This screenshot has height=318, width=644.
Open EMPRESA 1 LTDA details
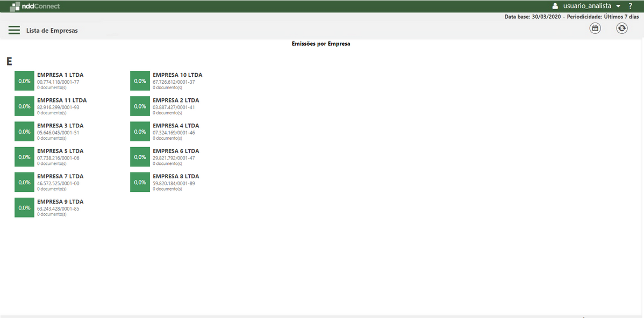click(60, 75)
